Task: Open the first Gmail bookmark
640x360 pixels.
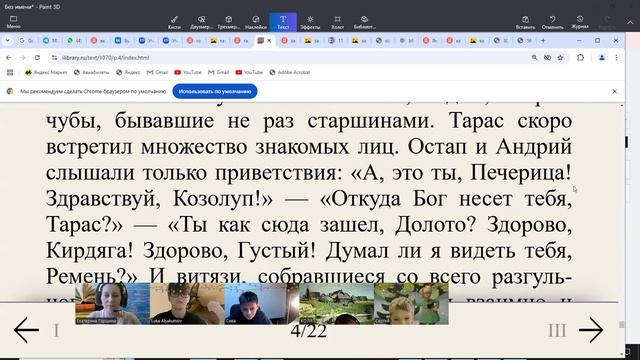Action: (157, 72)
